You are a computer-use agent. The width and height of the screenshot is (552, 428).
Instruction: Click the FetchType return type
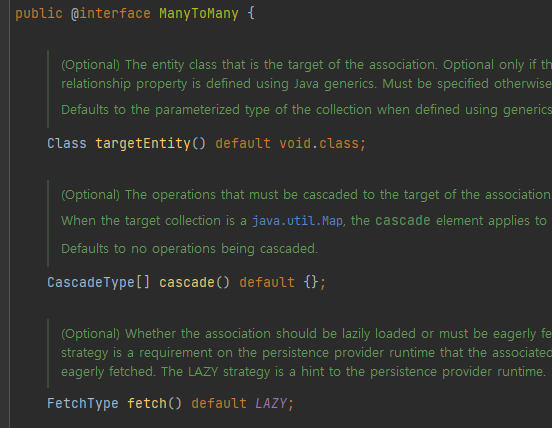pyautogui.click(x=83, y=403)
